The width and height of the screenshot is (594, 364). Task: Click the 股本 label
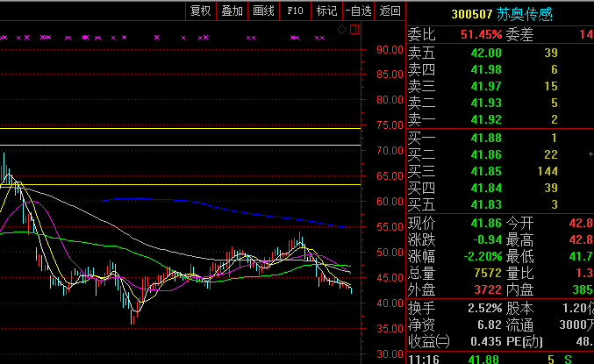click(519, 309)
